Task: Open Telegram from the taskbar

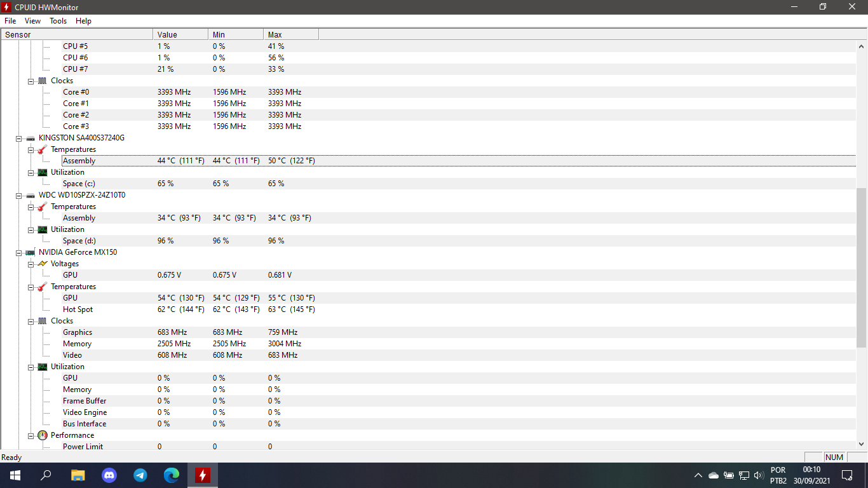Action: click(x=140, y=475)
